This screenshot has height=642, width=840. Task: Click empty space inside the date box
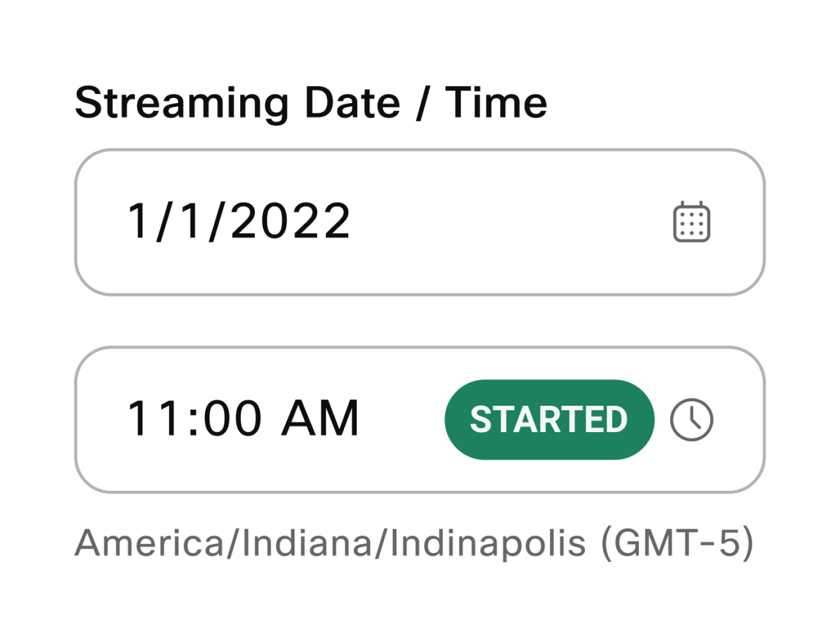512,222
